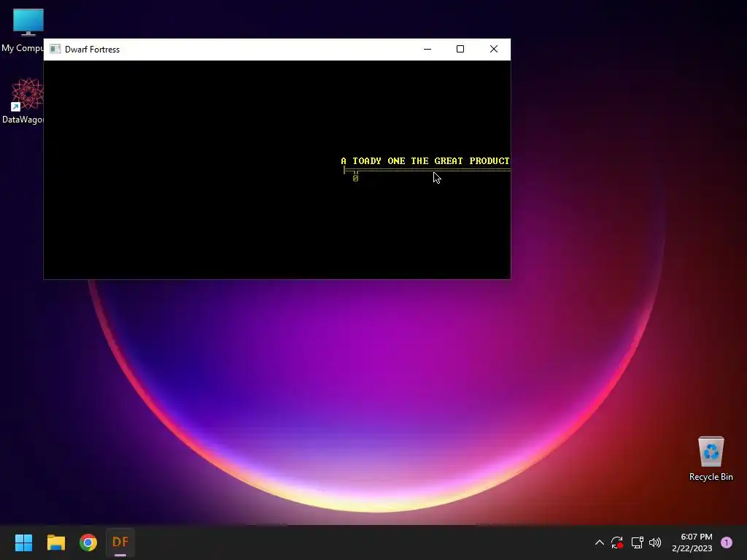This screenshot has height=560, width=747.
Task: Open the Windows Start menu
Action: (x=23, y=542)
